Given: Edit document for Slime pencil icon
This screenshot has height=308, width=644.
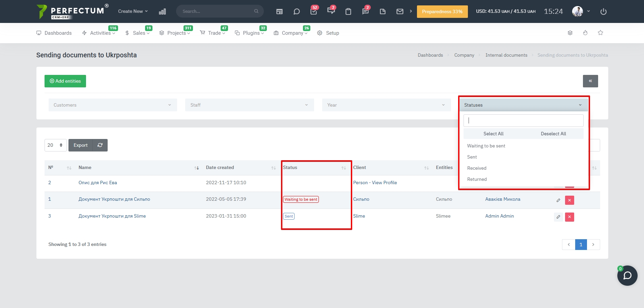Looking at the screenshot, I should (x=558, y=217).
